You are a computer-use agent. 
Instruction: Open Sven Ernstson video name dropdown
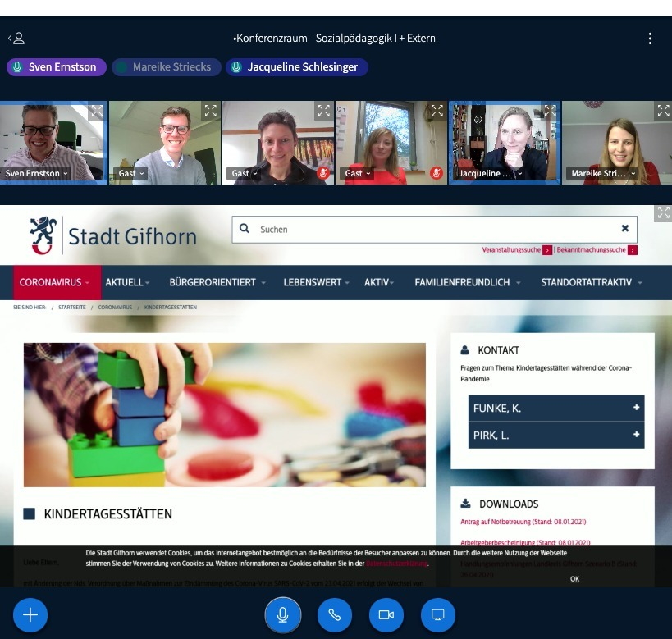coord(36,174)
